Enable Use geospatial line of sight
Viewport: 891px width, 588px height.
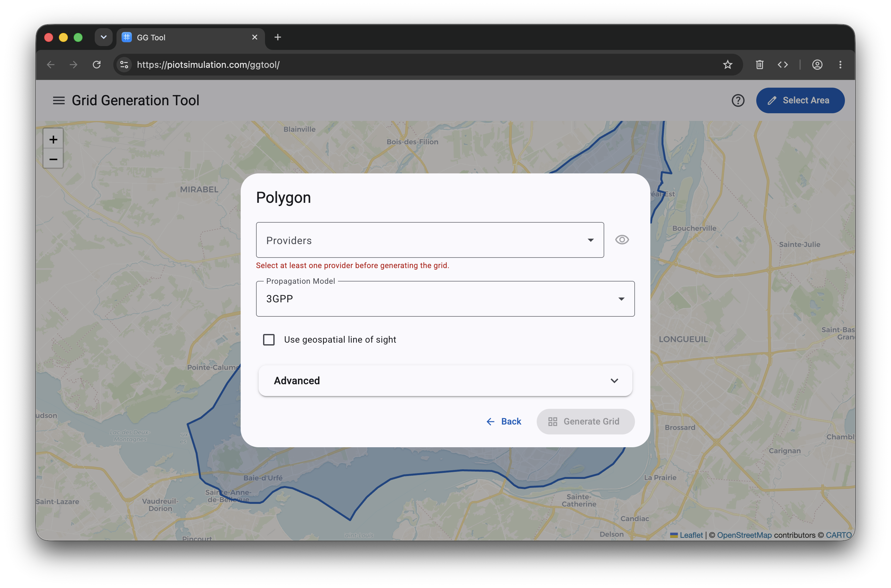pos(269,340)
